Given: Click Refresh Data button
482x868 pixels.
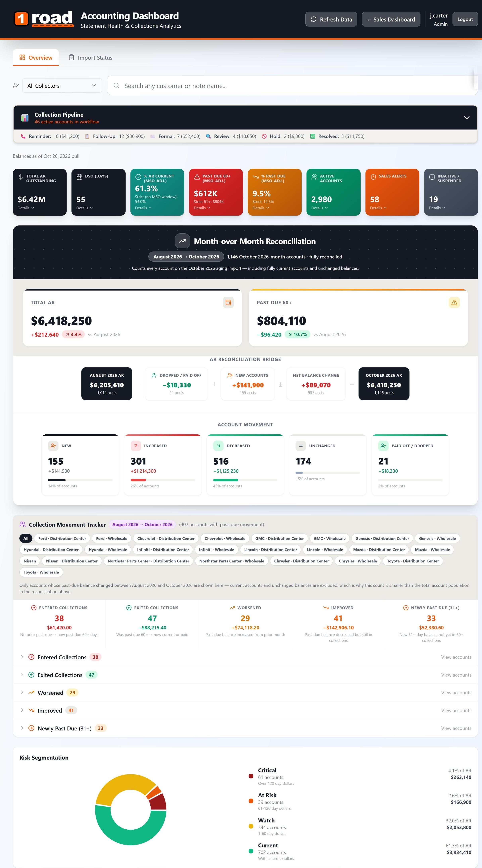Looking at the screenshot, I should (331, 19).
